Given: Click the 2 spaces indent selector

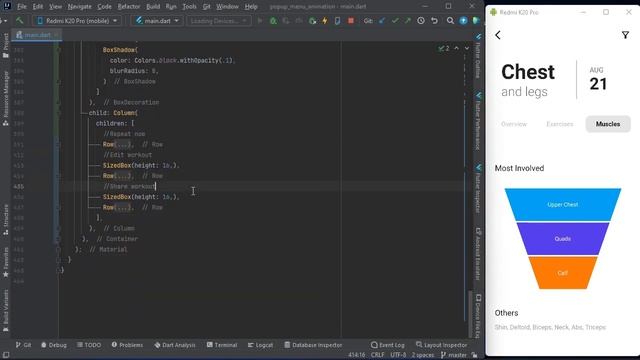Looking at the screenshot, I should click(423, 355).
